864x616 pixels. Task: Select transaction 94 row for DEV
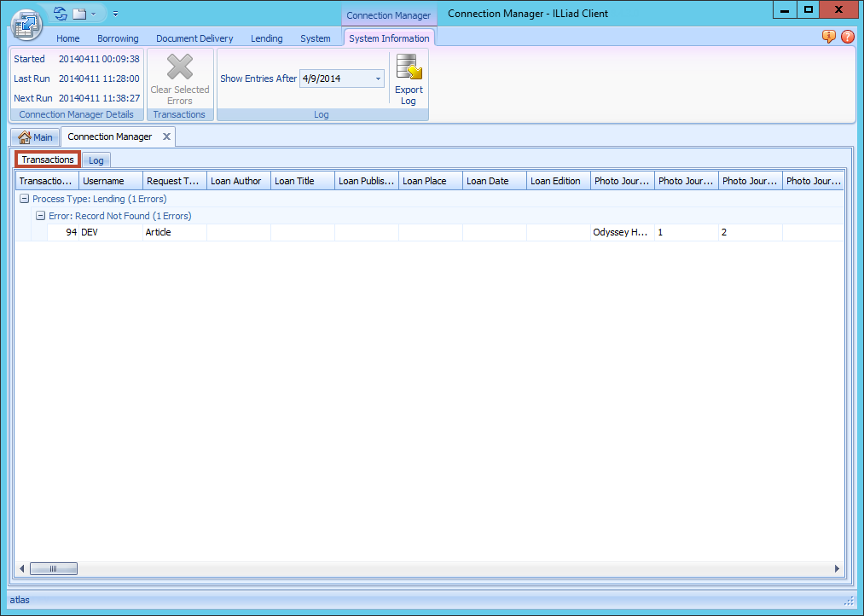tap(111, 232)
